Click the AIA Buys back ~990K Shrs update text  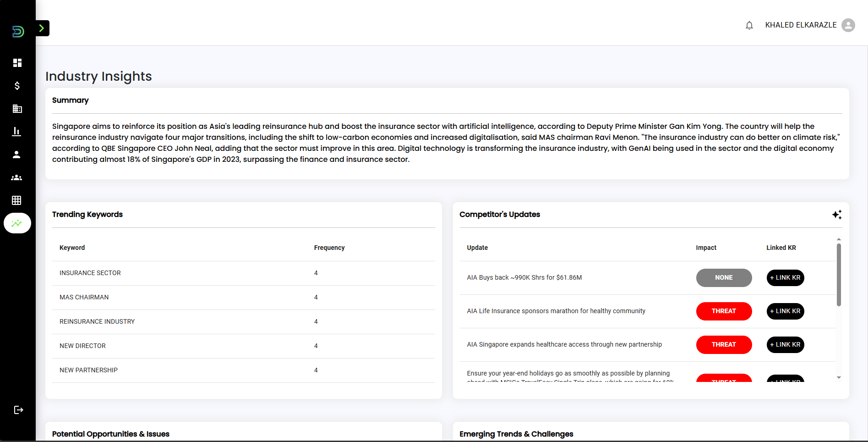click(x=524, y=278)
